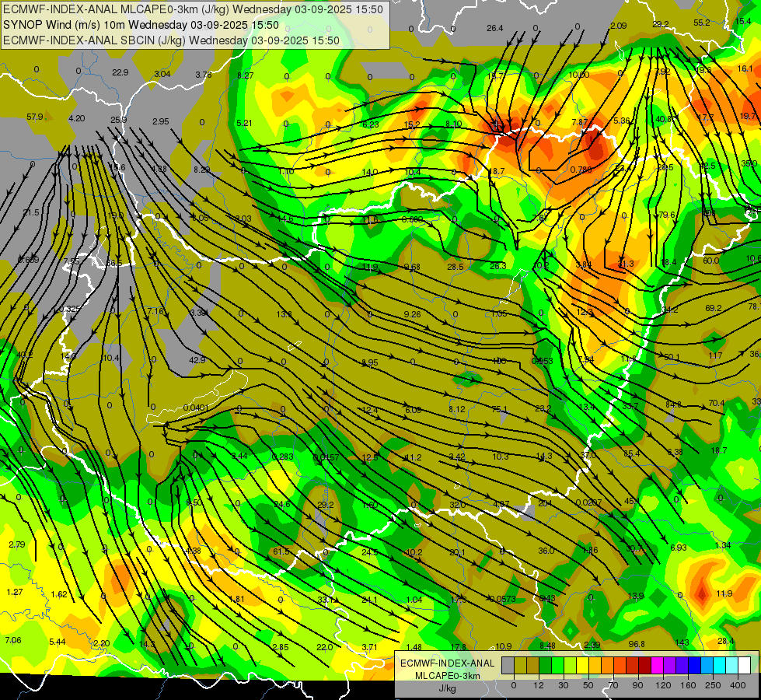Click the dark green legend swatch

(545, 665)
